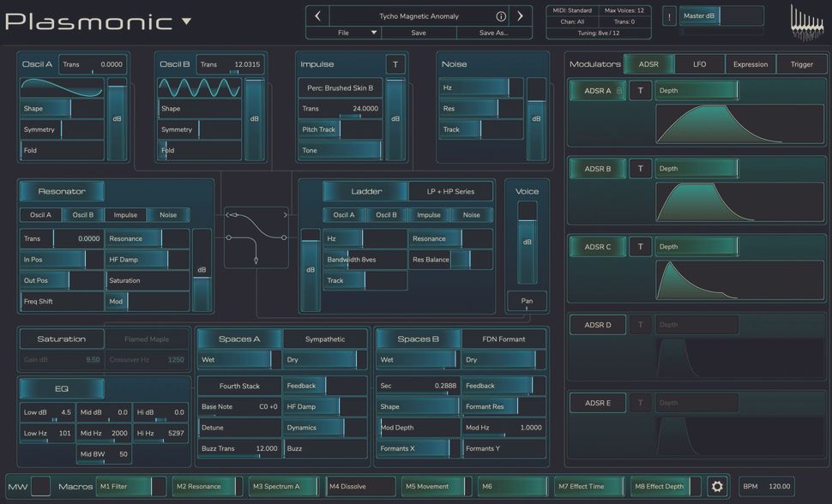Open the settings gear near BPM
832x504 pixels.
pyautogui.click(x=717, y=486)
